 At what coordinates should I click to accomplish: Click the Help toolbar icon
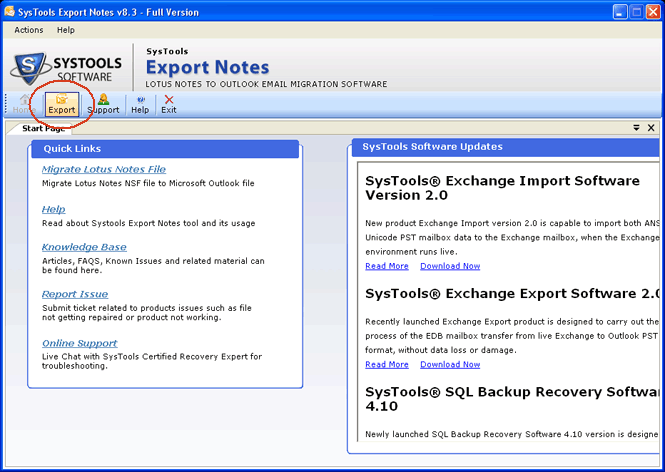tap(140, 104)
